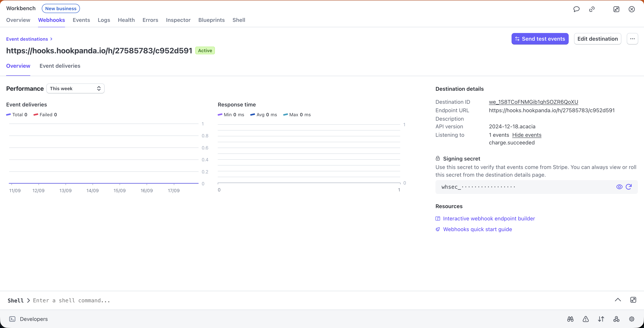Reveal signing secret with eye icon
Screen dimensions: 644x328
coord(619,187)
